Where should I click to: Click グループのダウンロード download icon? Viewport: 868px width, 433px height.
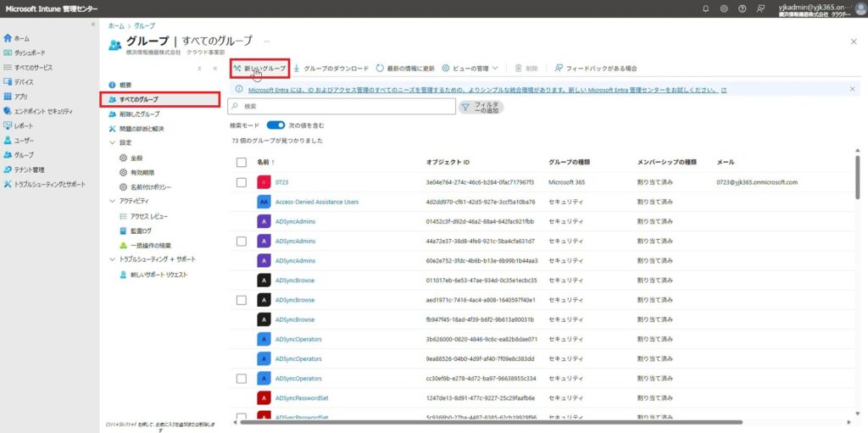[298, 68]
